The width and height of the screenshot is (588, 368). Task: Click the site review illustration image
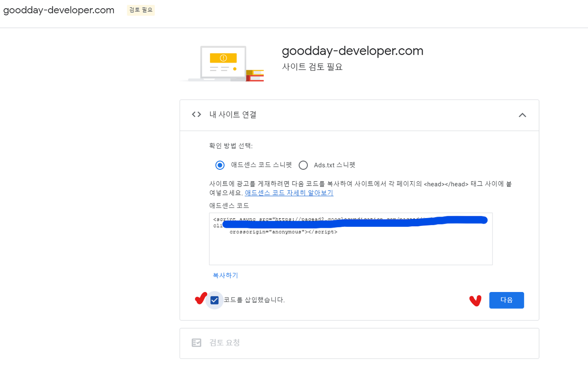pos(222,63)
